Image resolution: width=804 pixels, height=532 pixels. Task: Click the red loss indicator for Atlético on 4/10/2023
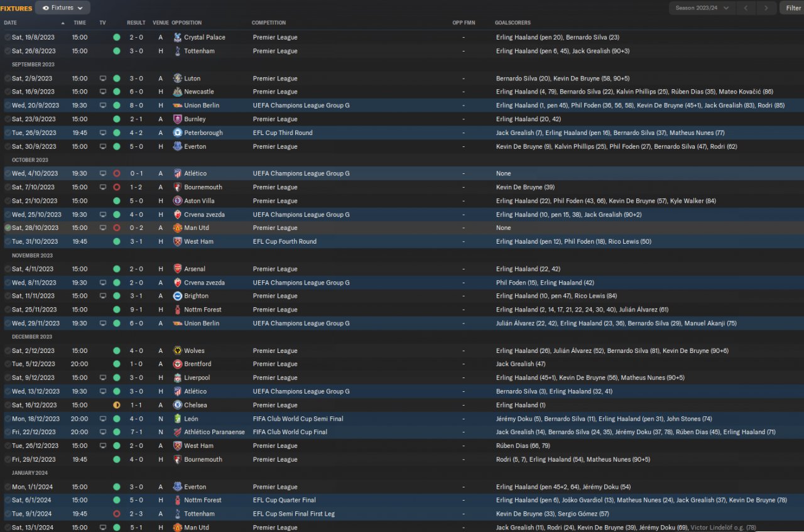tap(117, 173)
